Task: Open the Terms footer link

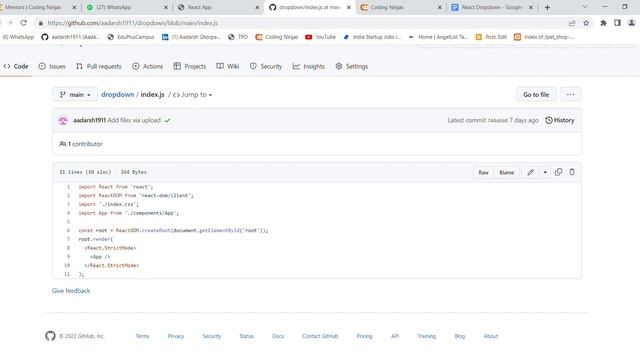Action: [142, 336]
